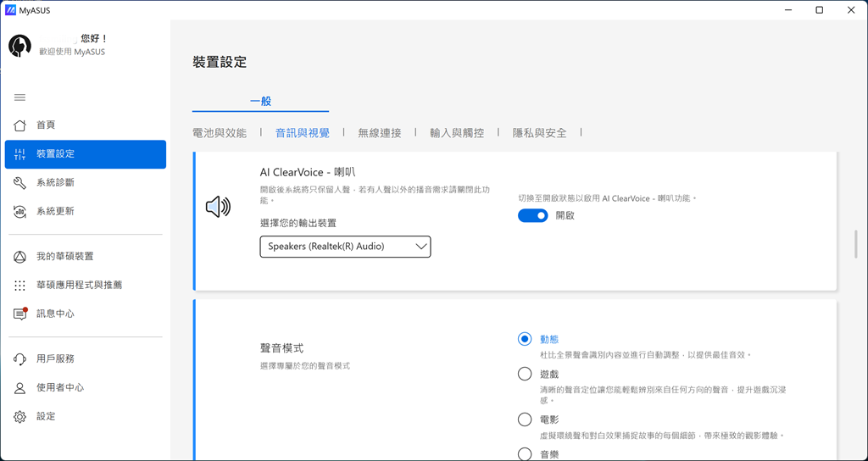Viewport: 868px width, 461px height.
Task: Select the 音樂 sound mode radio button
Action: pyautogui.click(x=525, y=454)
